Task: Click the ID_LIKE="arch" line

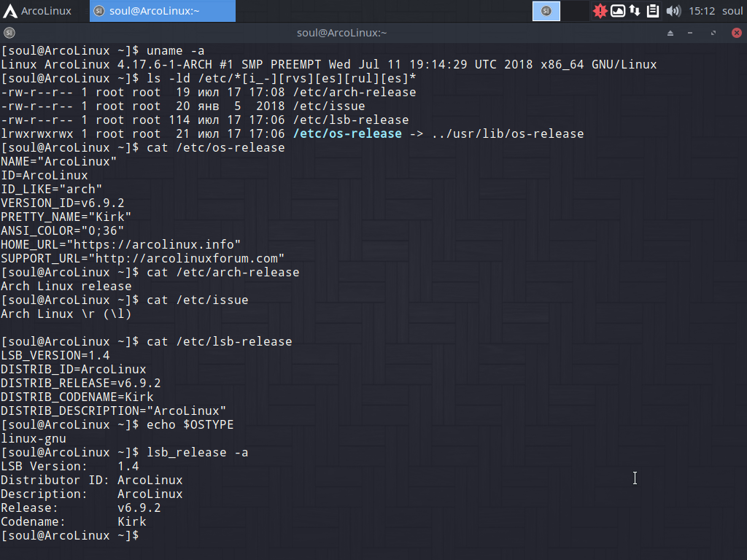Action: pos(52,190)
